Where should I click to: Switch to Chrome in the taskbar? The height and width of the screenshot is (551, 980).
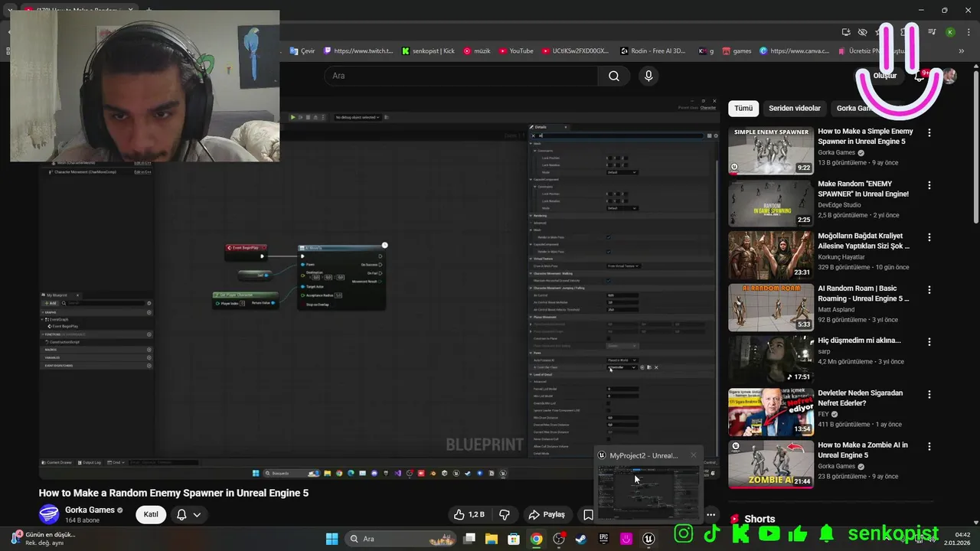pos(536,539)
